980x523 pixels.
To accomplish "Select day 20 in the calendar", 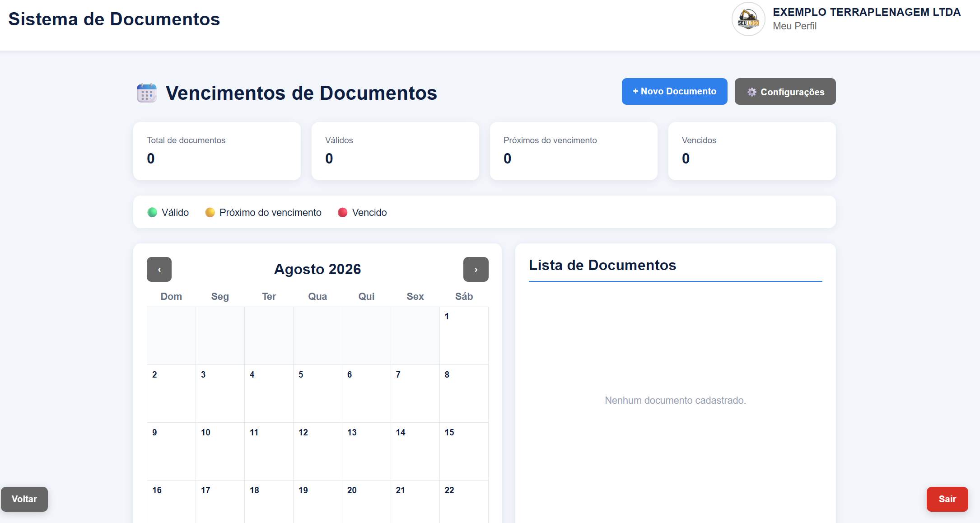I will click(x=366, y=501).
